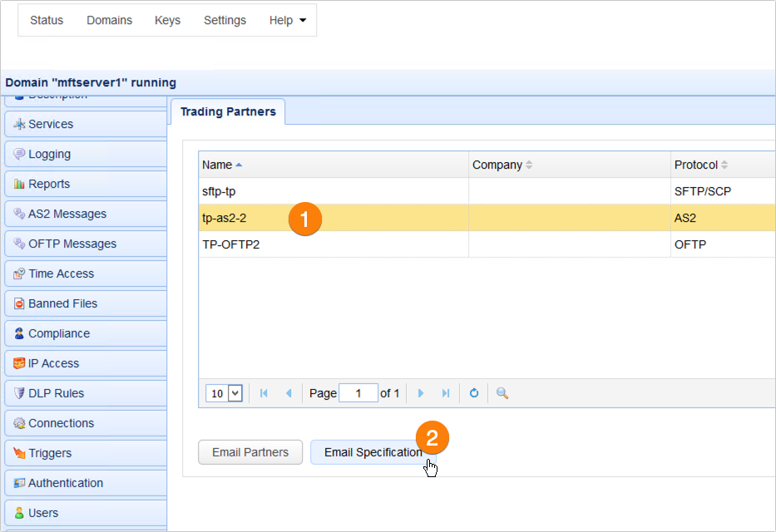
Task: Refresh the trading partners list
Action: [x=473, y=393]
